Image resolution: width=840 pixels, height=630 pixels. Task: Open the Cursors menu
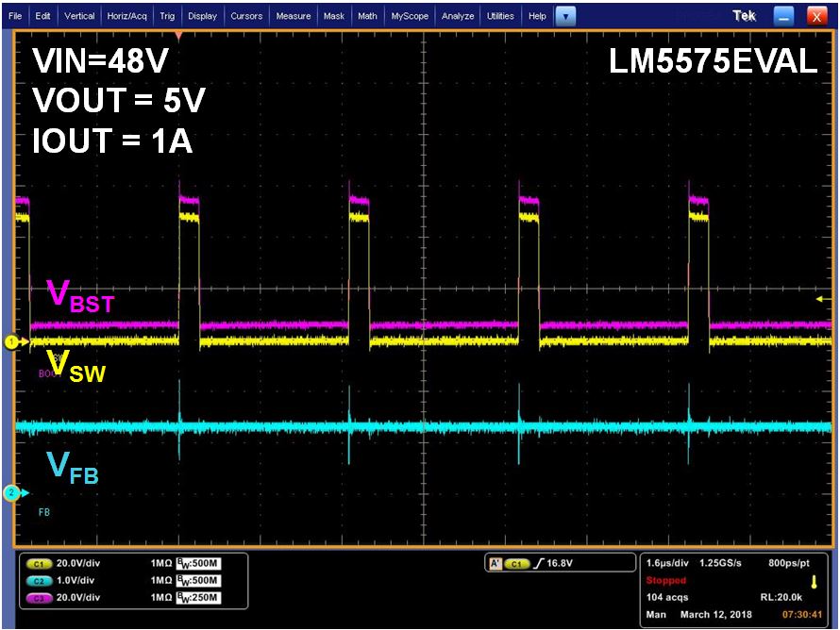tap(246, 16)
